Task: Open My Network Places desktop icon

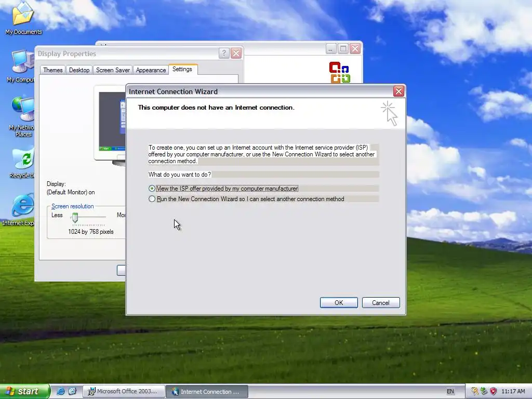Action: click(22, 117)
